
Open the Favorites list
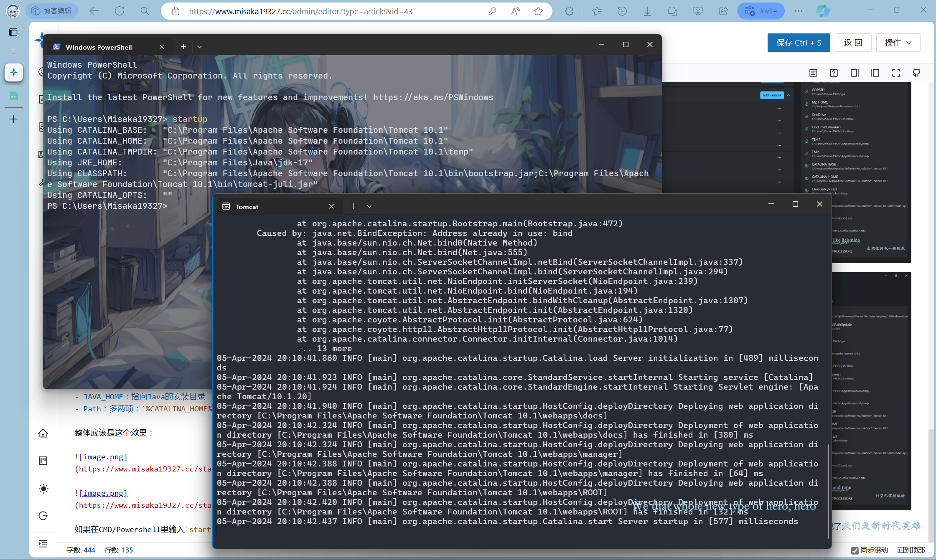tap(597, 11)
